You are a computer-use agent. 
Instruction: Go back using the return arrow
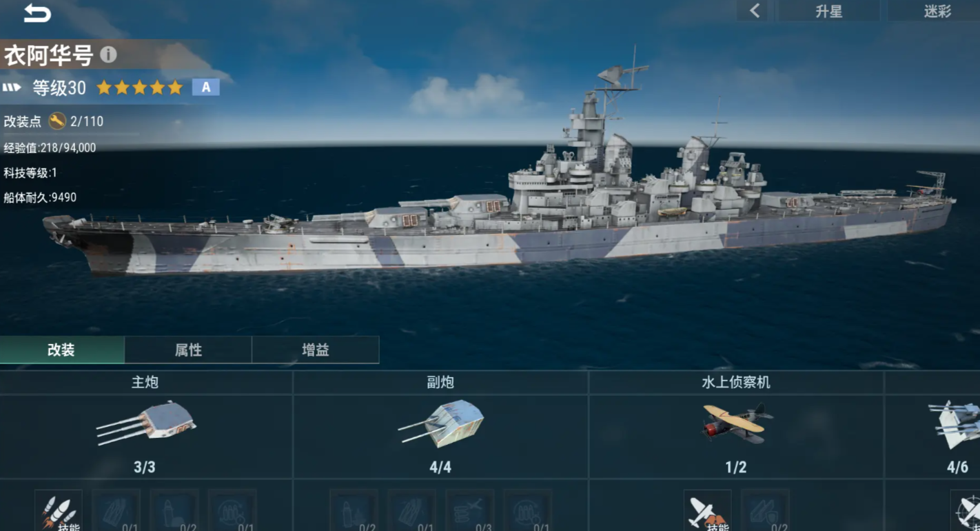pos(37,13)
